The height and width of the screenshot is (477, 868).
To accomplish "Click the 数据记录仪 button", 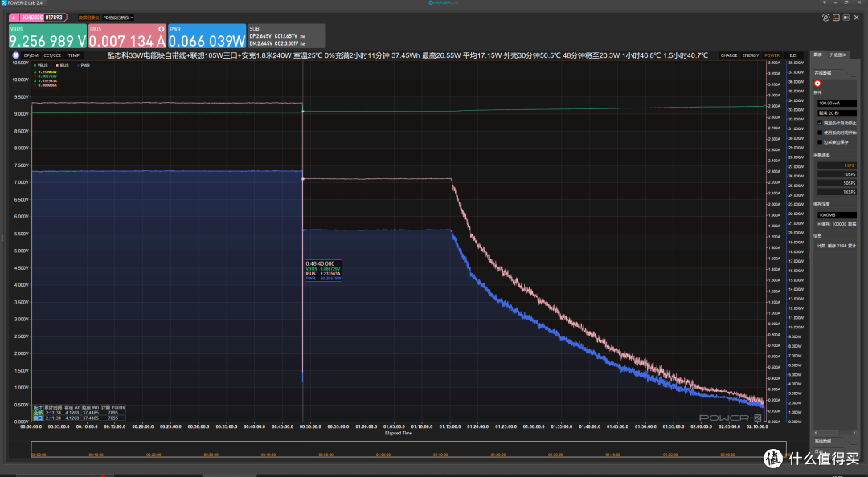I will pyautogui.click(x=88, y=18).
